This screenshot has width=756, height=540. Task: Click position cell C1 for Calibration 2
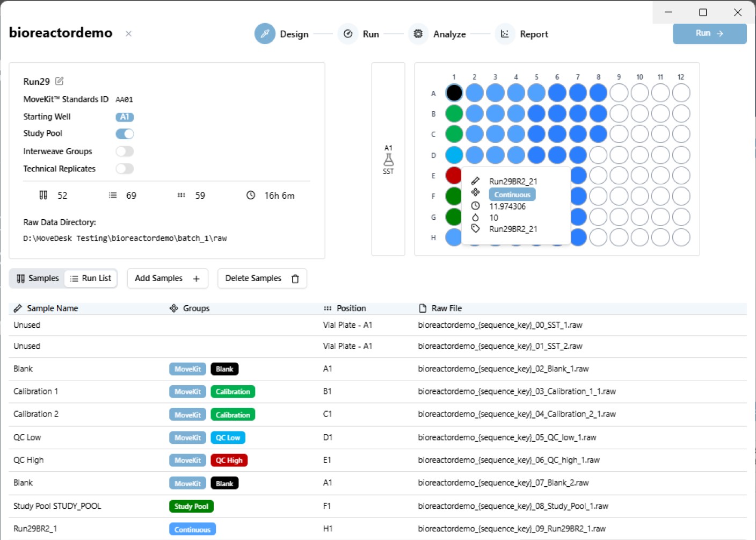click(327, 414)
